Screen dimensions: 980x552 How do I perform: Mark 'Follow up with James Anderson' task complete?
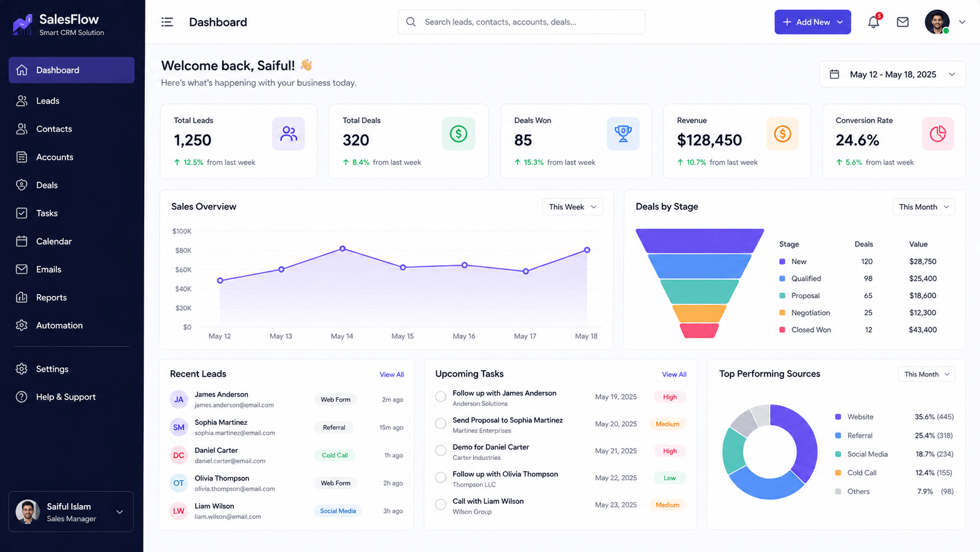pos(441,397)
